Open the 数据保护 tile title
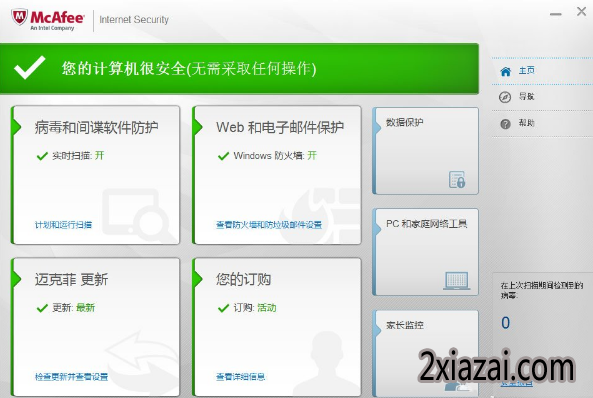The height and width of the screenshot is (398, 593). (x=405, y=123)
